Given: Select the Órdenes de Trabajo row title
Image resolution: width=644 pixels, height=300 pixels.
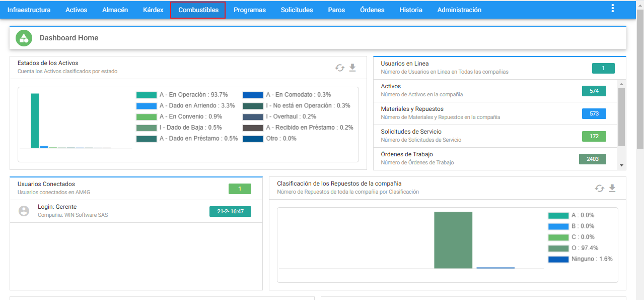Looking at the screenshot, I should click(407, 154).
